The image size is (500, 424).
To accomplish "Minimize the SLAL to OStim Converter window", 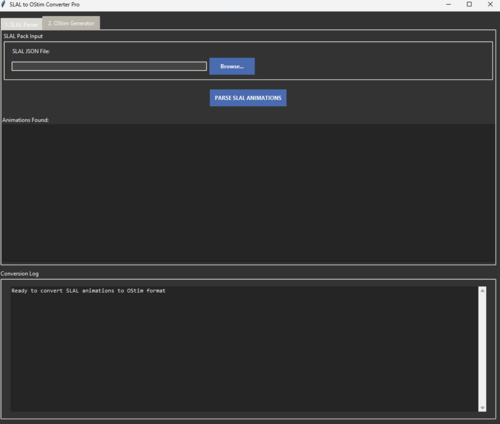I will [x=449, y=4].
